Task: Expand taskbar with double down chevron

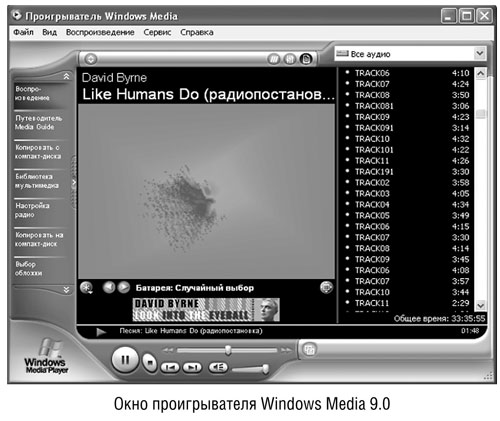Action: [67, 290]
